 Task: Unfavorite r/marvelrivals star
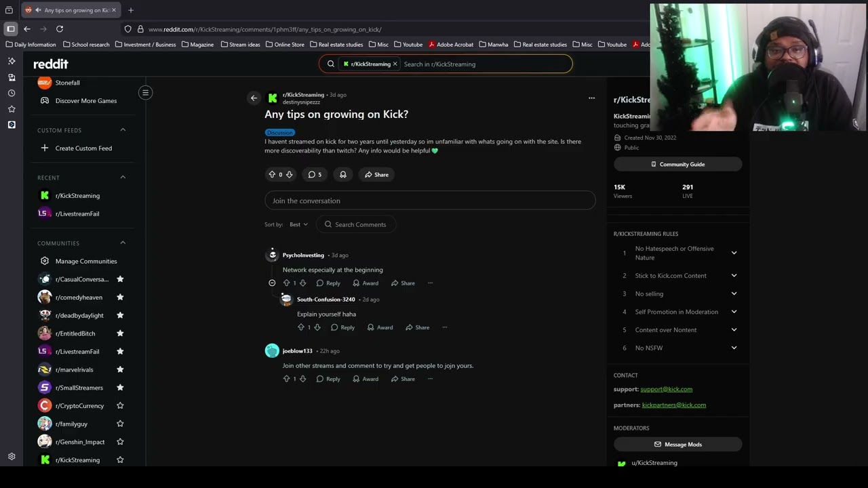coord(120,369)
